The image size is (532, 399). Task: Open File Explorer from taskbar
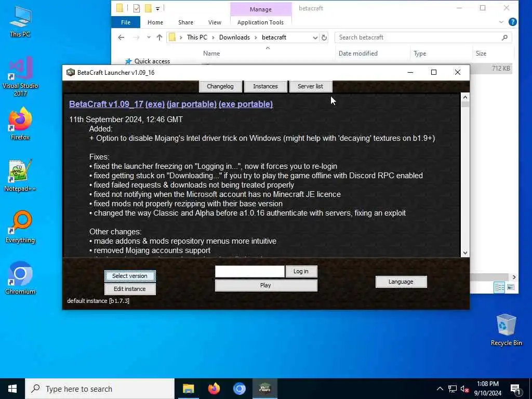(188, 389)
